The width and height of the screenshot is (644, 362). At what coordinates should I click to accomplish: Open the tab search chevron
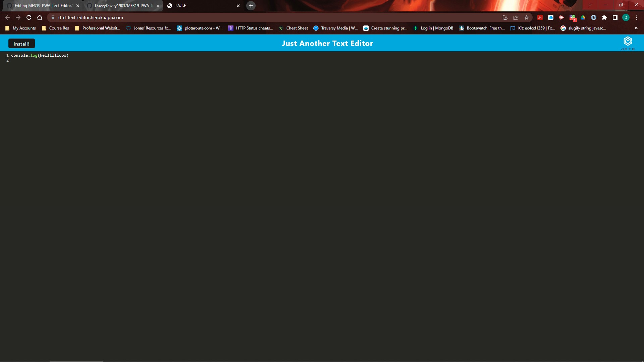point(590,5)
